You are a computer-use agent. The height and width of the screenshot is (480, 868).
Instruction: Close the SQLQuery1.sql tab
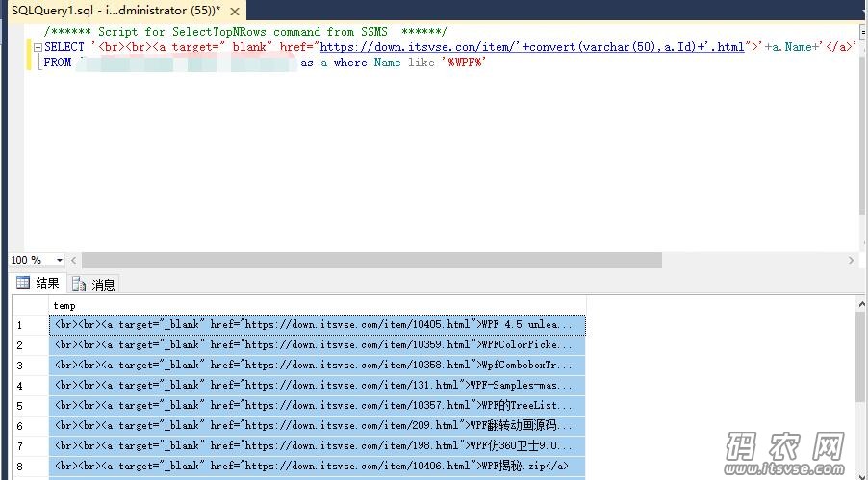(x=235, y=12)
